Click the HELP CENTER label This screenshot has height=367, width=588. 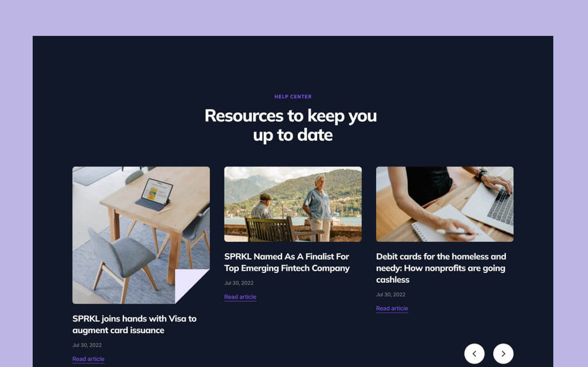pos(293,96)
